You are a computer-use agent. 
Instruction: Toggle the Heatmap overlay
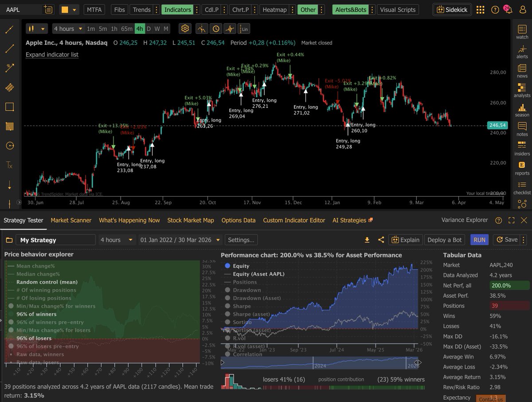[x=275, y=9]
